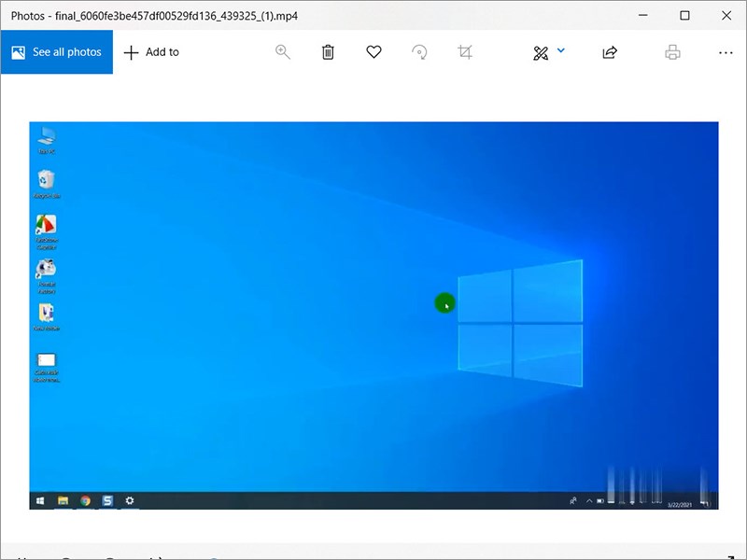Click the Recycle Bin icon in the video
This screenshot has height=560, width=747.
[46, 180]
